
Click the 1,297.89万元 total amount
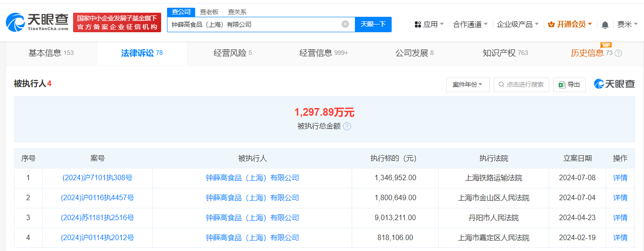point(324,112)
